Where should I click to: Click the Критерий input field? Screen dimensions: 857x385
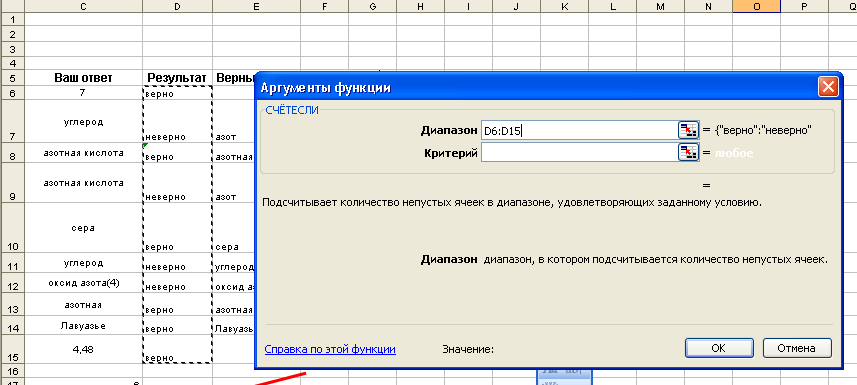point(579,153)
